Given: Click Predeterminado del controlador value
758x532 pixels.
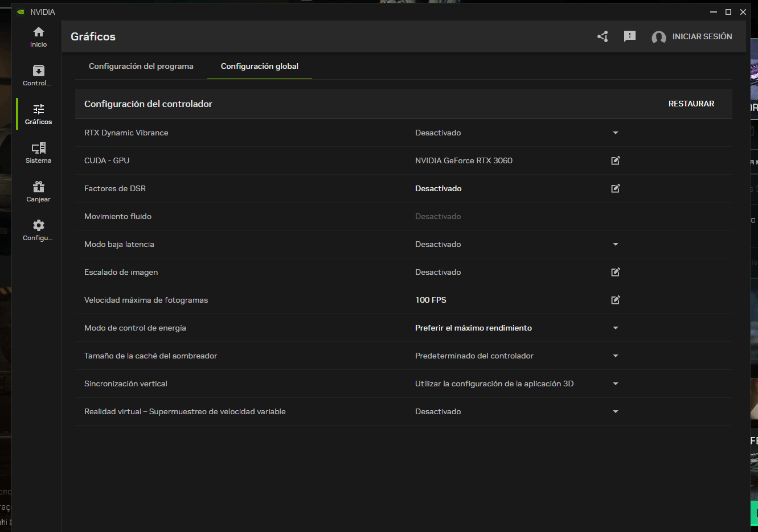Looking at the screenshot, I should click(474, 356).
